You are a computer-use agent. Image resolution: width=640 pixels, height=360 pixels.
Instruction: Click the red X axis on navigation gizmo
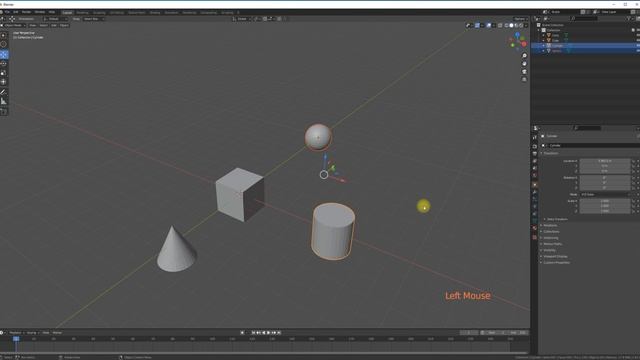(524, 44)
